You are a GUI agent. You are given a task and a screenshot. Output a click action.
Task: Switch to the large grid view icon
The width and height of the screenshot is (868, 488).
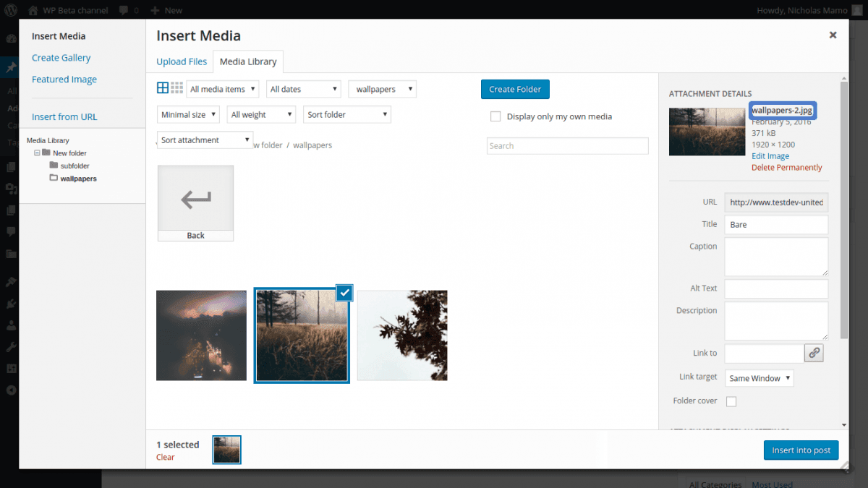163,88
